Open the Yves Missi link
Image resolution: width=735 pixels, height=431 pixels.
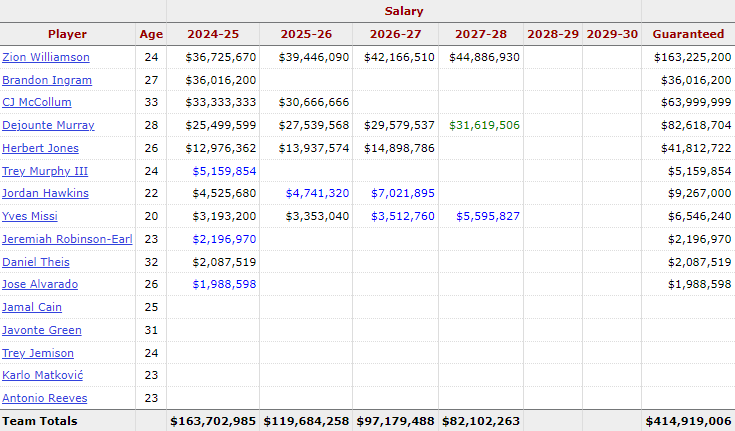point(30,216)
